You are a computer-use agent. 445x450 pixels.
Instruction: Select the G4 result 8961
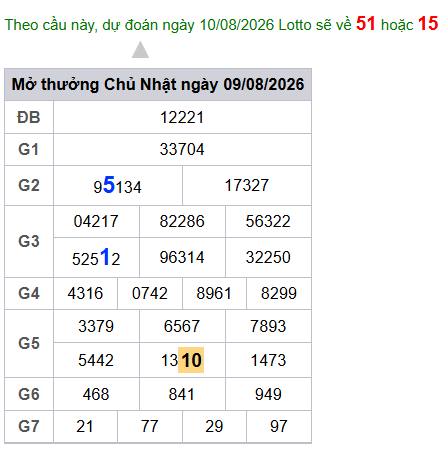(x=214, y=293)
